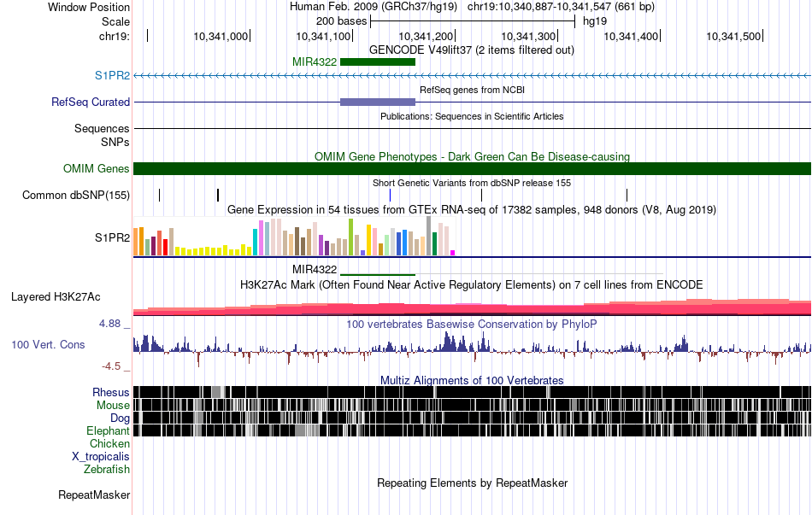
Task: Click the OMIM Gene Phenotypes track title
Action: tap(473, 156)
